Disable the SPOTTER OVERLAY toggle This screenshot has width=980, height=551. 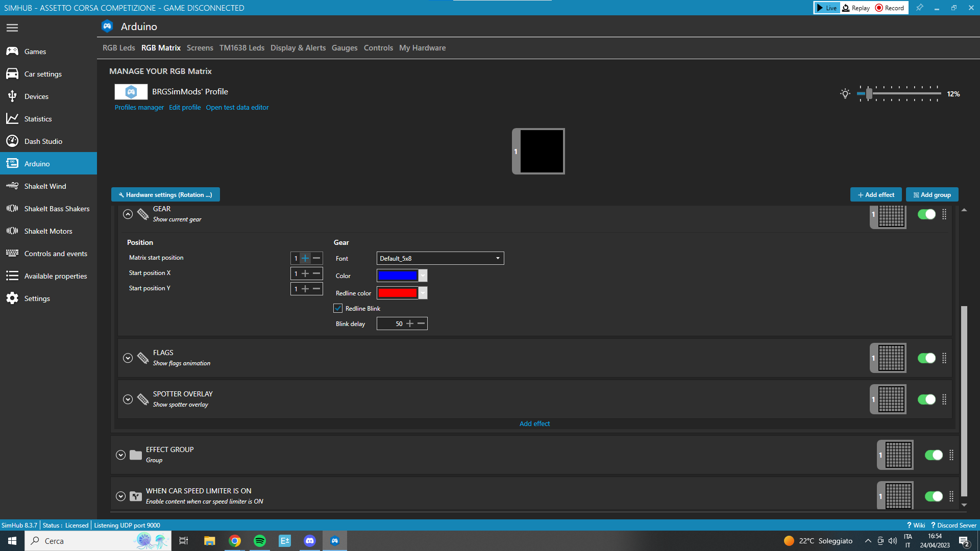click(926, 399)
